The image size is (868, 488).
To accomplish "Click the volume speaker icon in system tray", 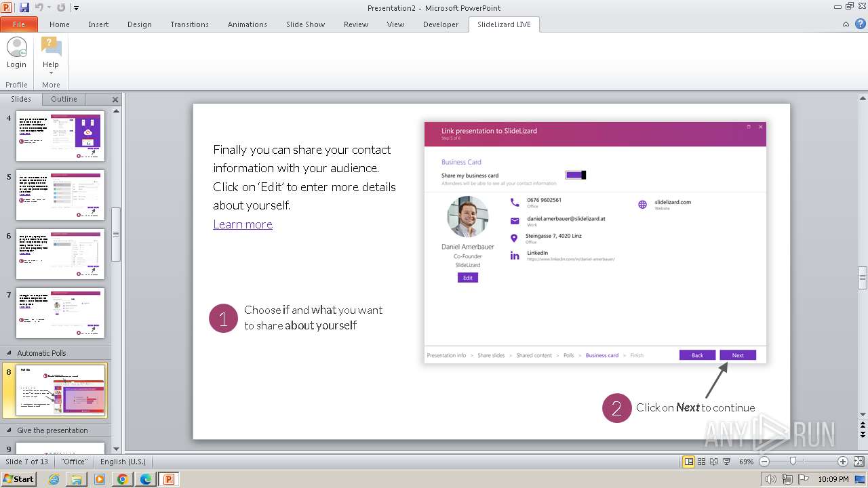I will click(771, 479).
